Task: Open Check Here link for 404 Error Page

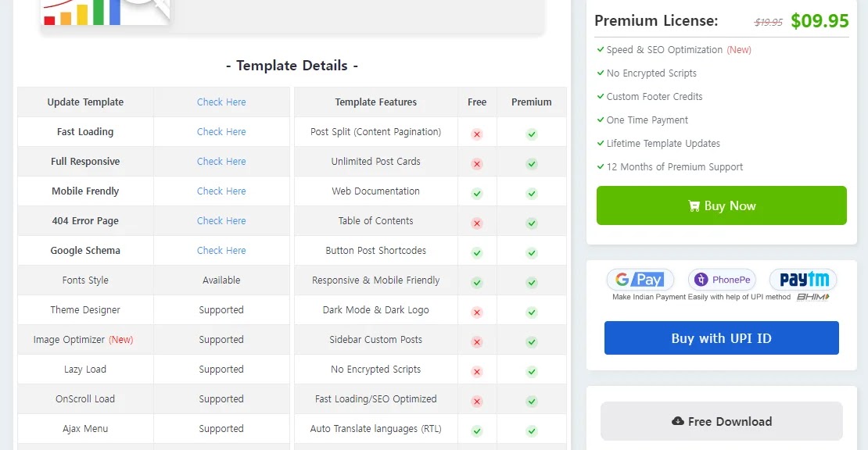Action: pos(221,220)
